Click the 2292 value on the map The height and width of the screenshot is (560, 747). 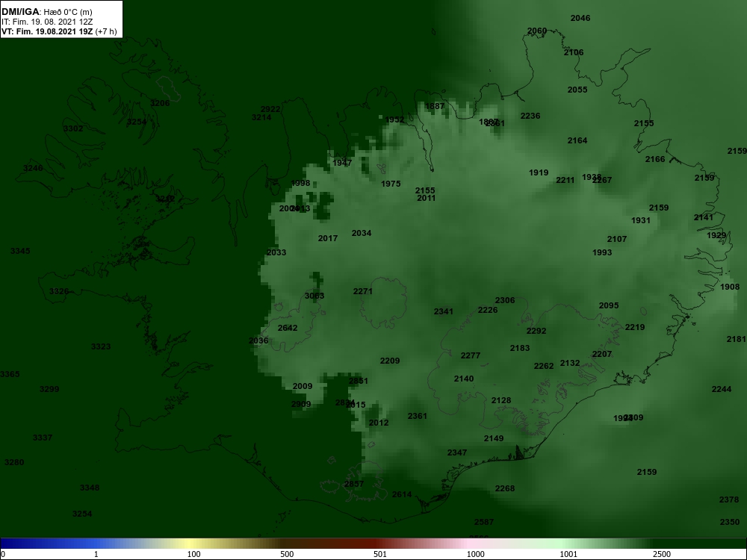point(536,331)
